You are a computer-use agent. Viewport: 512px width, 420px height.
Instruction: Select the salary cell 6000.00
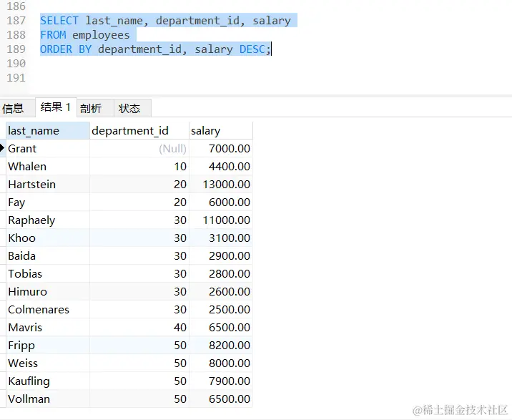point(221,202)
